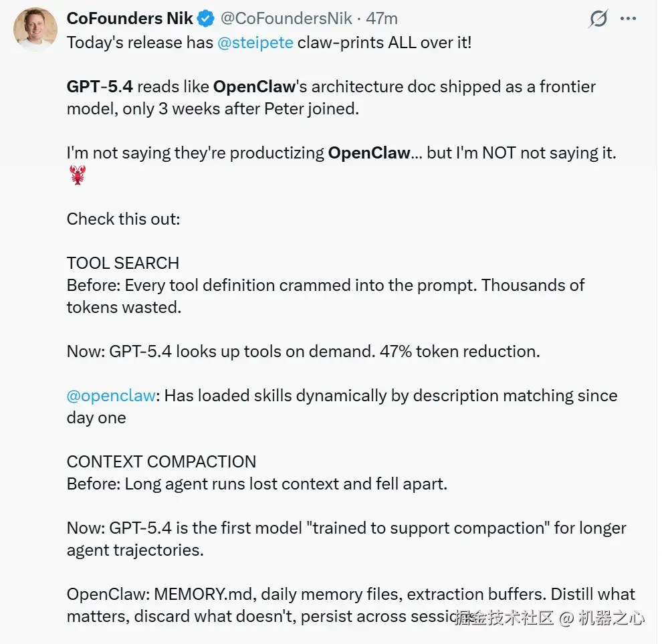Open the CoFounders Nik display name

pos(130,19)
